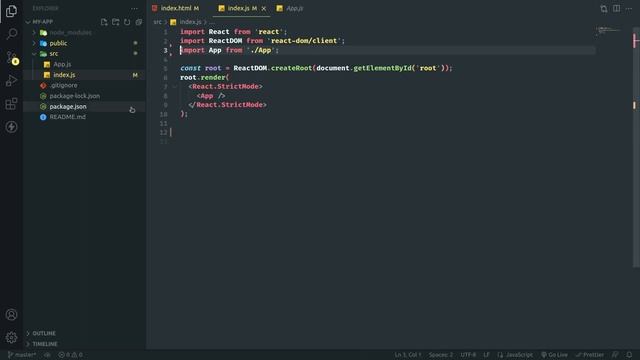The height and width of the screenshot is (360, 640).
Task: Split the editor to the right
Action: 616,8
